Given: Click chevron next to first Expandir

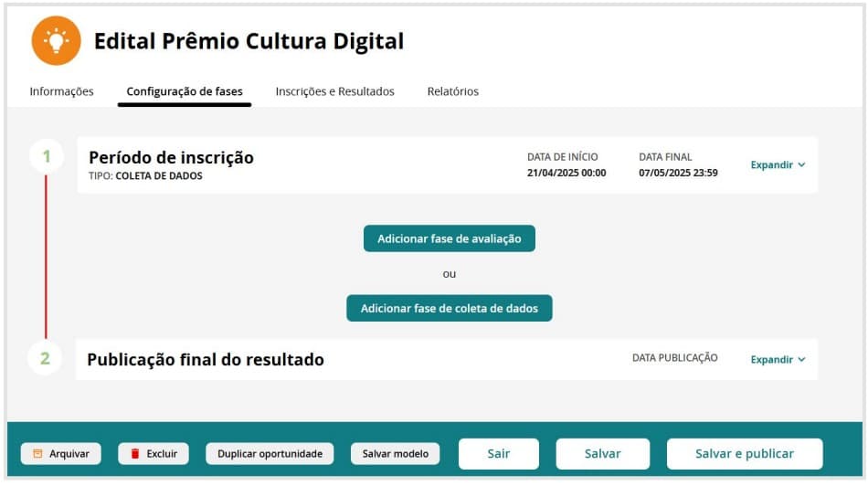Looking at the screenshot, I should 801,165.
